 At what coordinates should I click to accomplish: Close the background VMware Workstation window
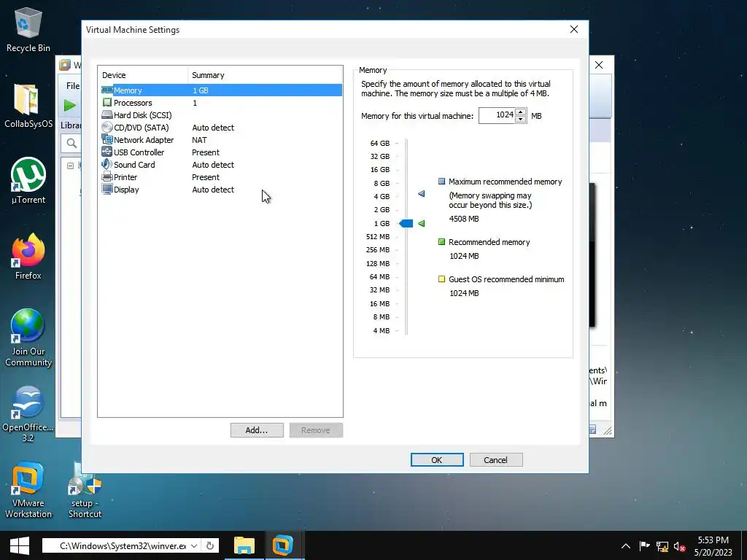click(599, 65)
